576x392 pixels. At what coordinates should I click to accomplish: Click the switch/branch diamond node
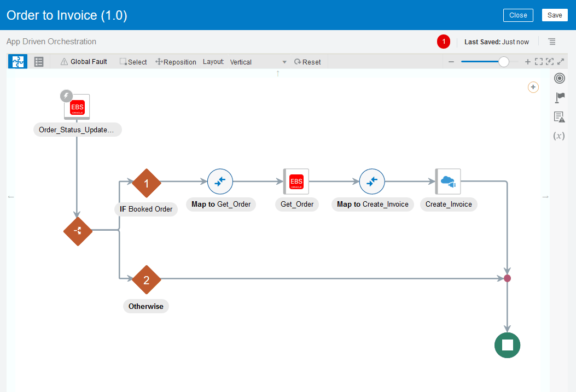point(78,231)
